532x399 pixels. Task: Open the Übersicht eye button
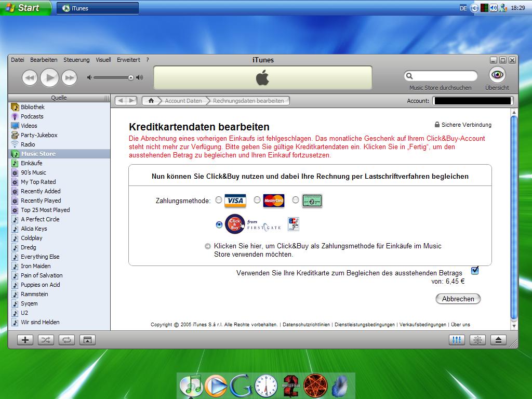click(497, 75)
